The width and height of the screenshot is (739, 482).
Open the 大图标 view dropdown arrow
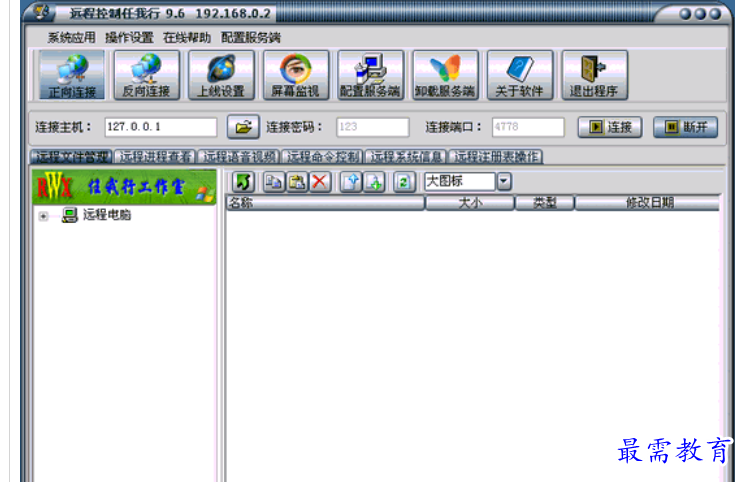click(x=504, y=181)
